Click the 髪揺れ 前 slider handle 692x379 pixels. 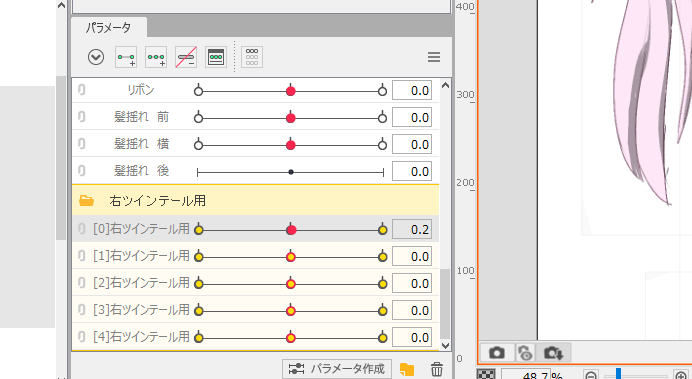pyautogui.click(x=290, y=118)
